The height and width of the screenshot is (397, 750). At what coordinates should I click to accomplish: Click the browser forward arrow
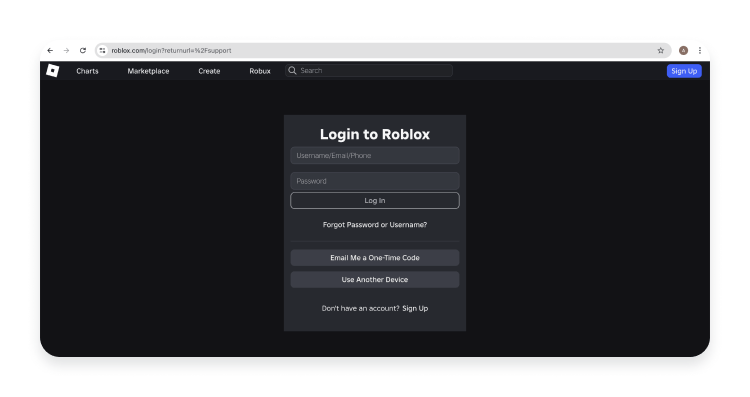(x=66, y=50)
